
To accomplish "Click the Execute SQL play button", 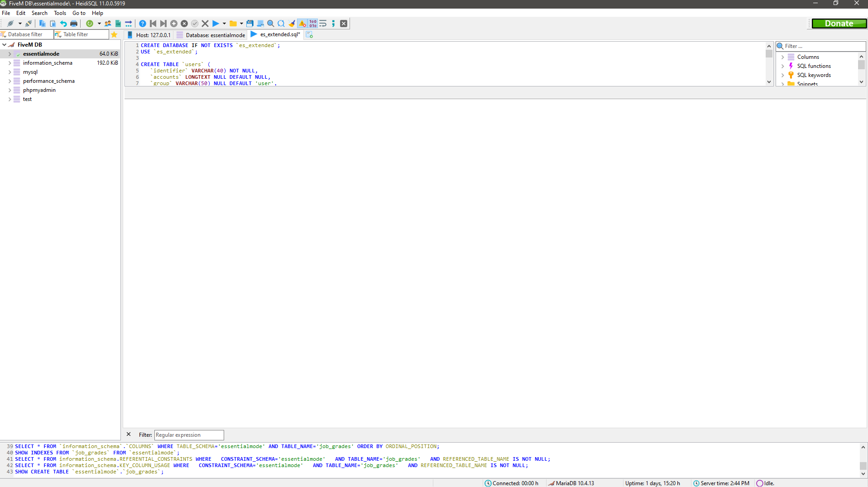I will tap(216, 24).
